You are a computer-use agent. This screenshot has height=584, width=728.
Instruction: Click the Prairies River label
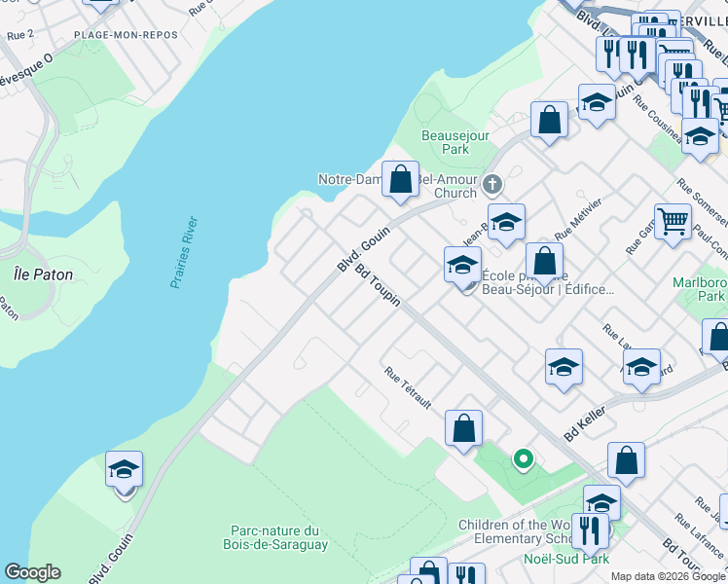(x=184, y=252)
